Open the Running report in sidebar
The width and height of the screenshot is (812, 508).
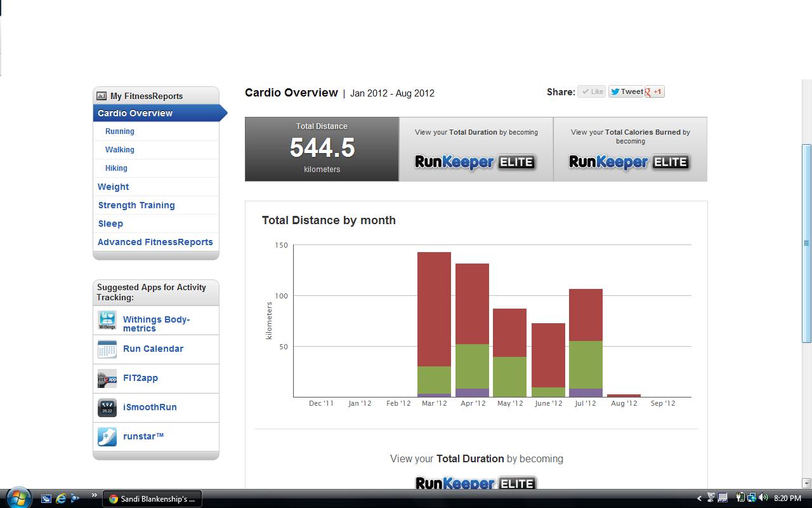[x=120, y=131]
